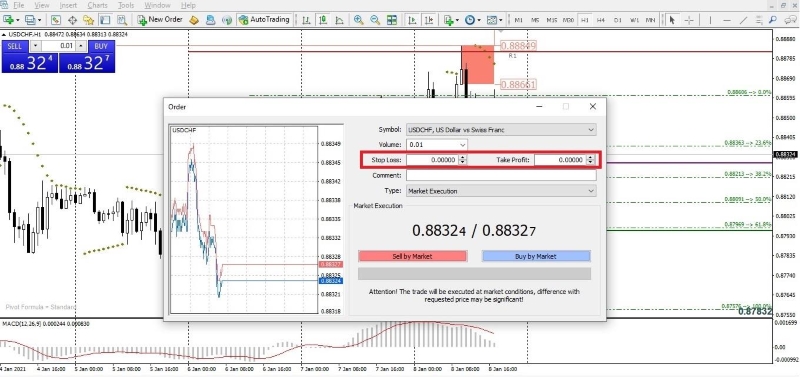Select the MN timeframe
The height and width of the screenshot is (377, 800).
click(x=651, y=20)
